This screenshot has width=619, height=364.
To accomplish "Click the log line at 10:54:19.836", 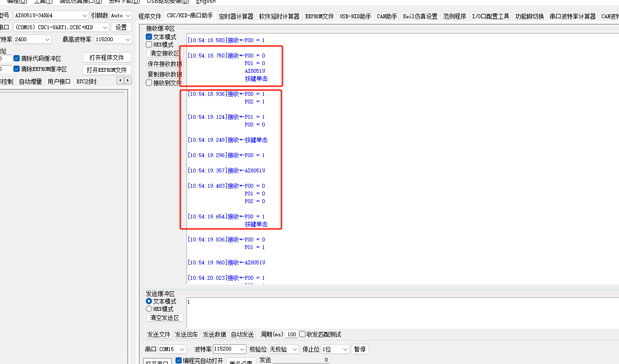I will tap(226, 239).
